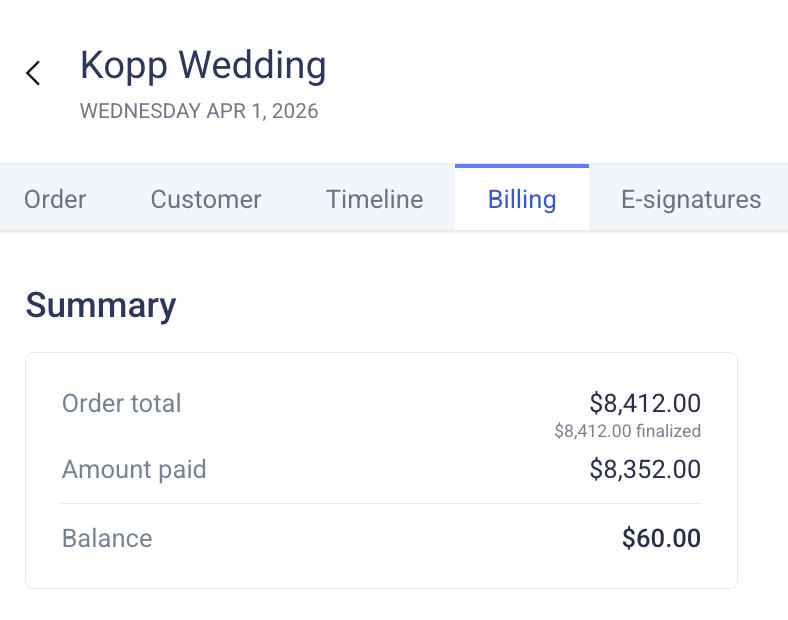The height and width of the screenshot is (620, 788).
Task: Click the blue active indicator above Billing
Action: 521,166
